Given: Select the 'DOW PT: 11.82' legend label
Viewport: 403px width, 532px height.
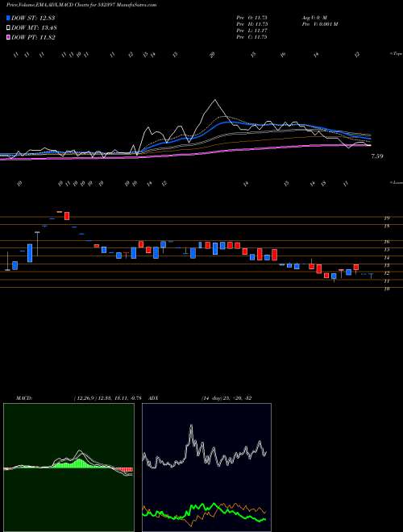Looking at the screenshot, I should (33, 37).
